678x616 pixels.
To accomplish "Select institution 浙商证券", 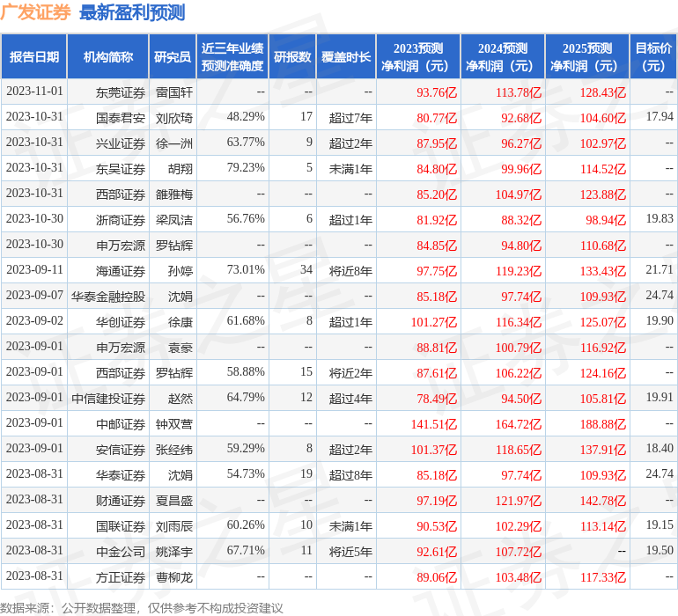I will click(121, 220).
